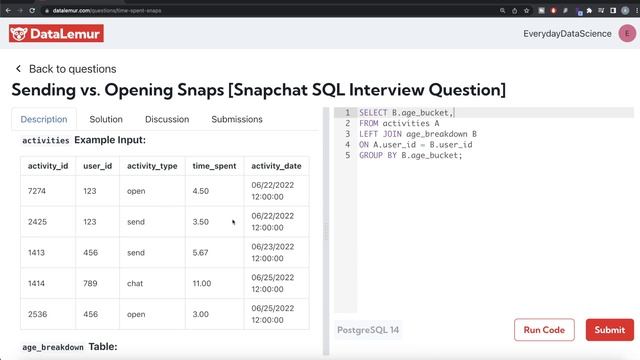Switch to the Solution tab
This screenshot has width=640, height=360.
coord(106,119)
